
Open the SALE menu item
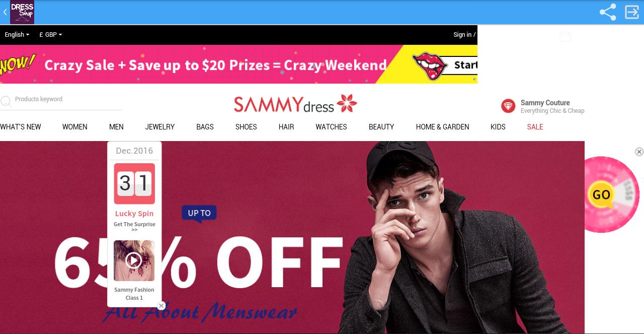tap(535, 127)
